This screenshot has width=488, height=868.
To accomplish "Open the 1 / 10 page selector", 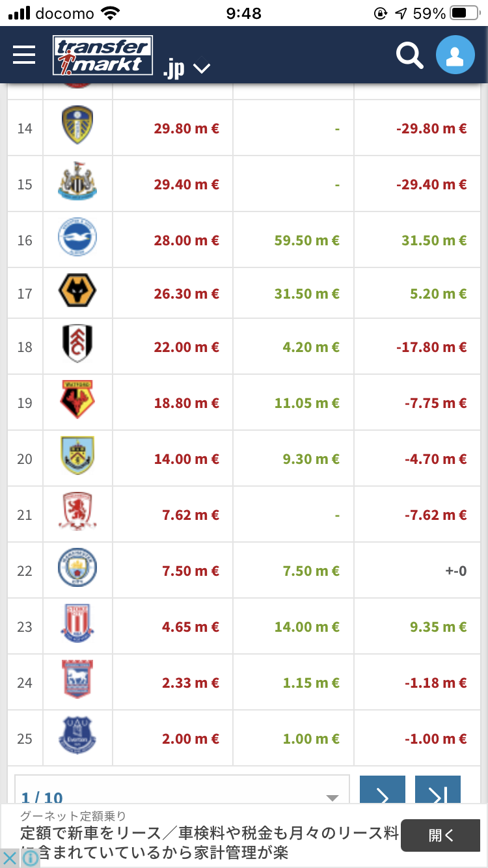I will tap(182, 794).
